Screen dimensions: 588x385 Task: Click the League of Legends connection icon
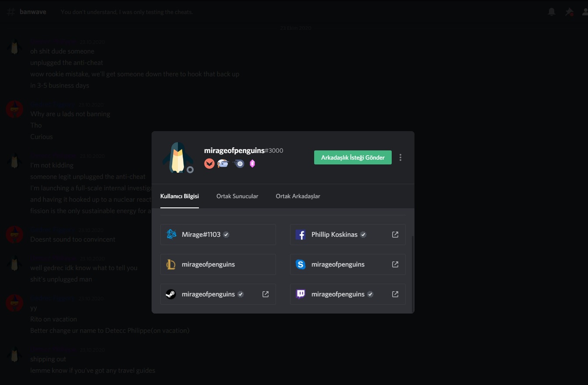pos(171,264)
